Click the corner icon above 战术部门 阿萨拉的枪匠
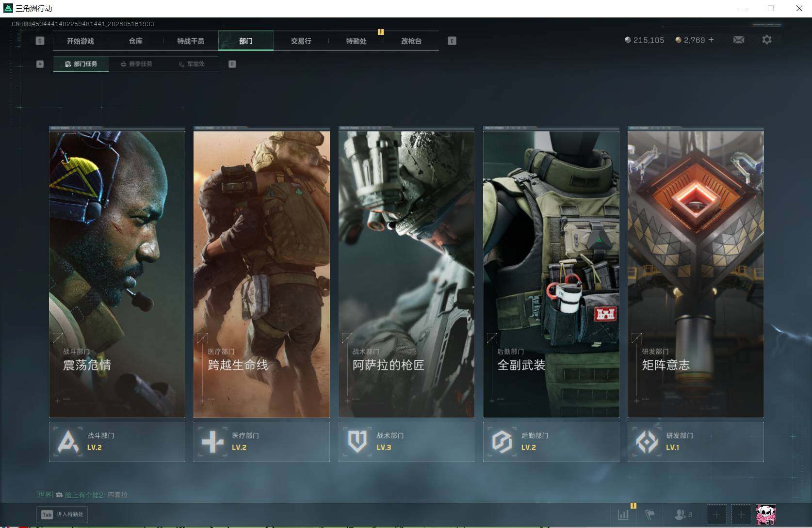Viewport: 812px width, 528px height. 347,338
